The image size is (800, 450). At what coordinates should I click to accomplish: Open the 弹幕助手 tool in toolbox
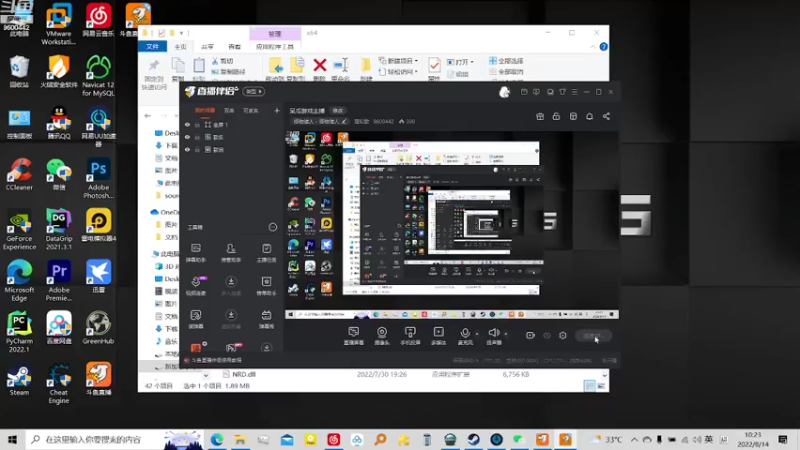(x=196, y=252)
